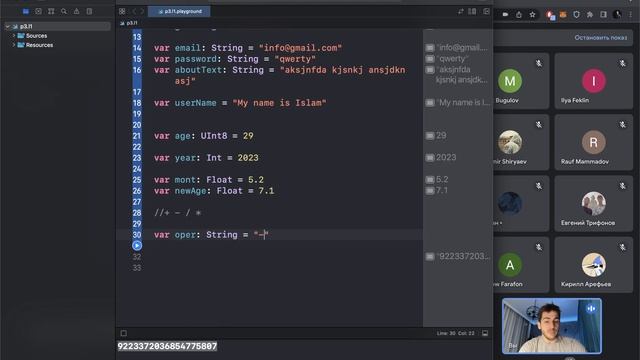640x360 pixels.
Task: Select the Resources row
Action: [57, 45]
